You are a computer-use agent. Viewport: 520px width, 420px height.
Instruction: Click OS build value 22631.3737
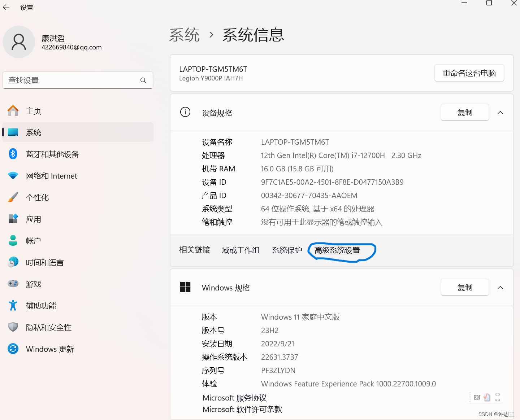click(279, 357)
